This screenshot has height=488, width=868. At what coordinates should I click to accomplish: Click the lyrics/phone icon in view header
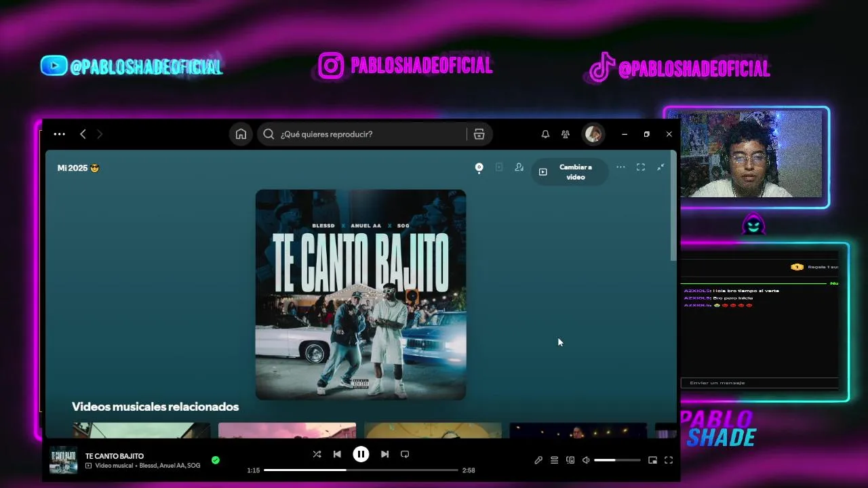499,167
